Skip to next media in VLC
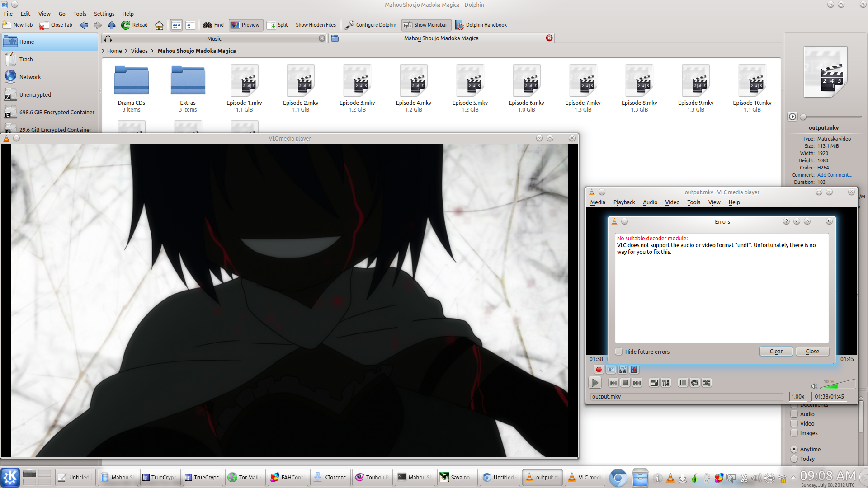Screen dimensions: 868x488 [x=637, y=383]
